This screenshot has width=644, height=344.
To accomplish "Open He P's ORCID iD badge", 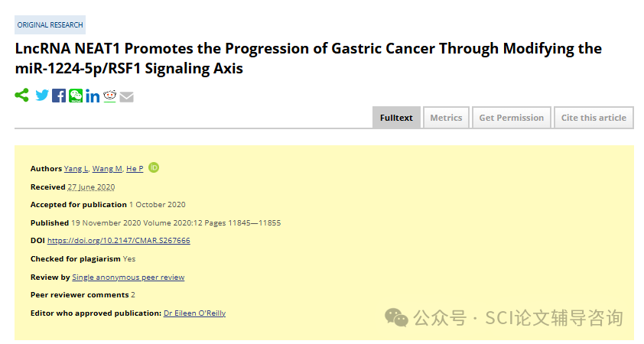I will point(154,167).
